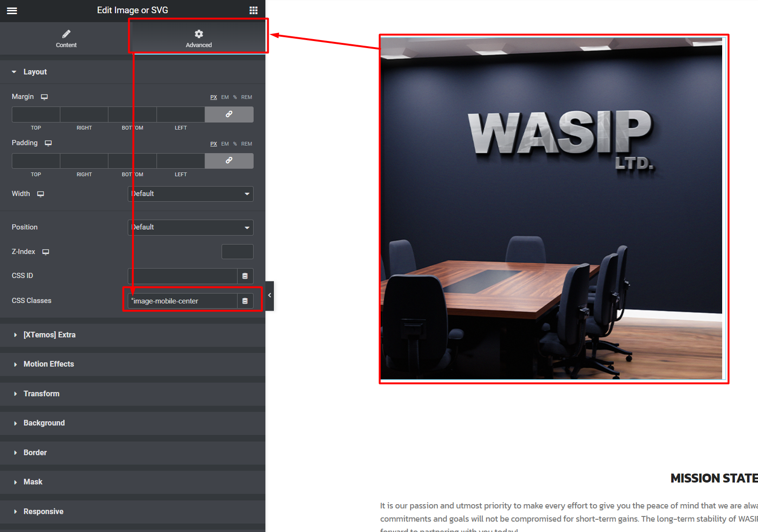Click Margin responsive device icon
This screenshot has width=758, height=532.
tap(44, 97)
